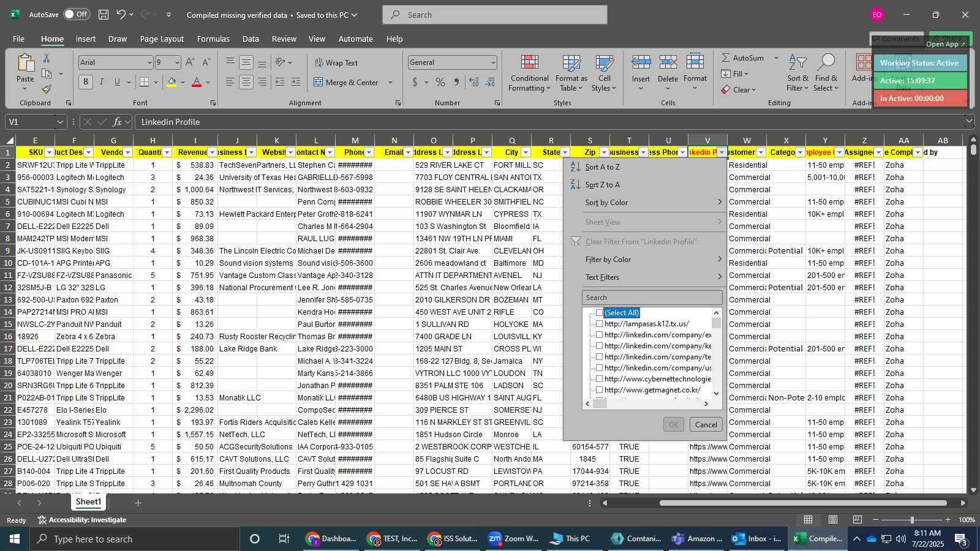Decrease font size icon

click(206, 62)
